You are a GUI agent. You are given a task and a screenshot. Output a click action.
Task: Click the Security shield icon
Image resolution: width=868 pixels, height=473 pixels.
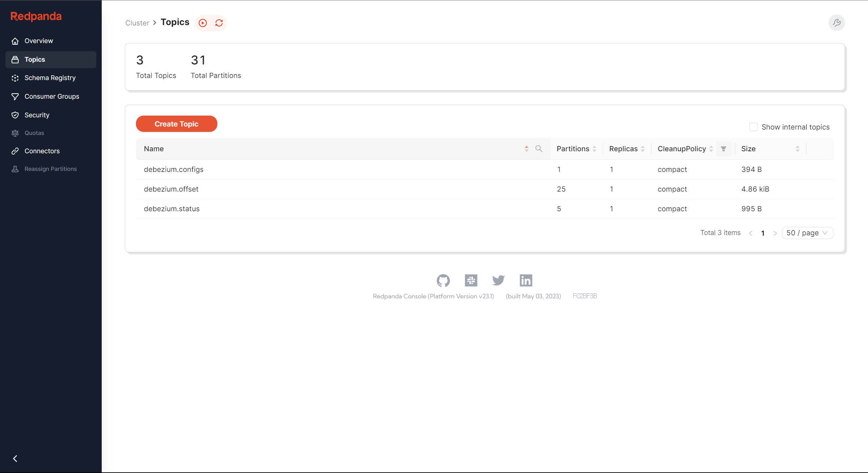point(15,115)
